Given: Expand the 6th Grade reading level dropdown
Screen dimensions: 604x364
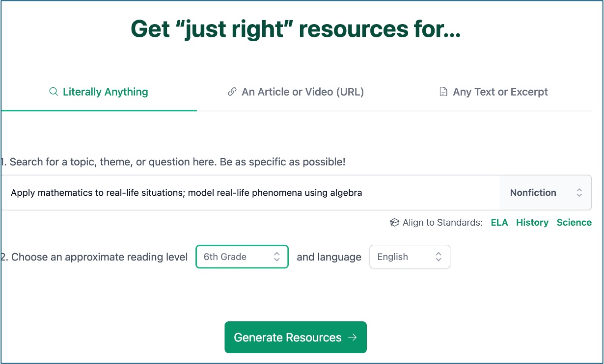Looking at the screenshot, I should coord(242,257).
